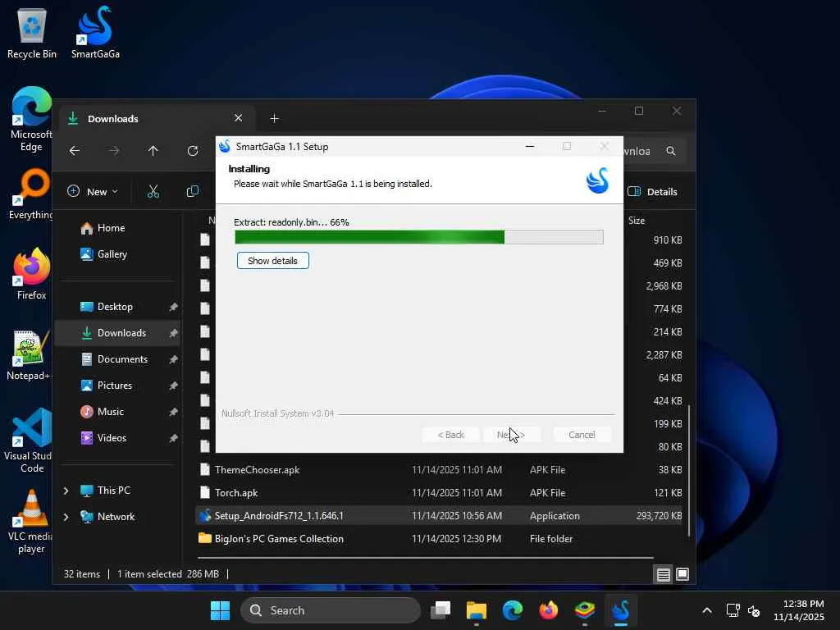Focus the SmartGaGa installer taskbar icon
Image resolution: width=840 pixels, height=630 pixels.
[621, 610]
